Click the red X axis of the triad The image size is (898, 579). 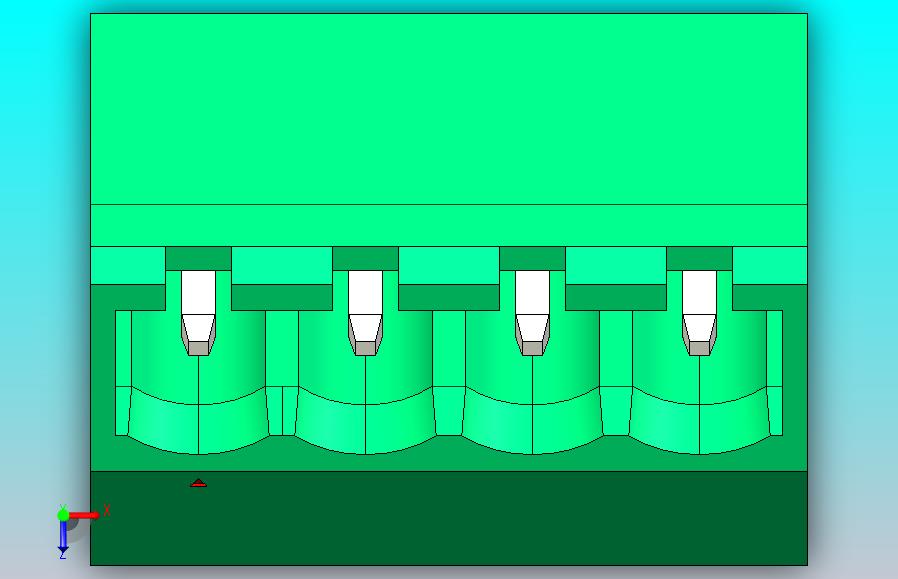[84, 515]
